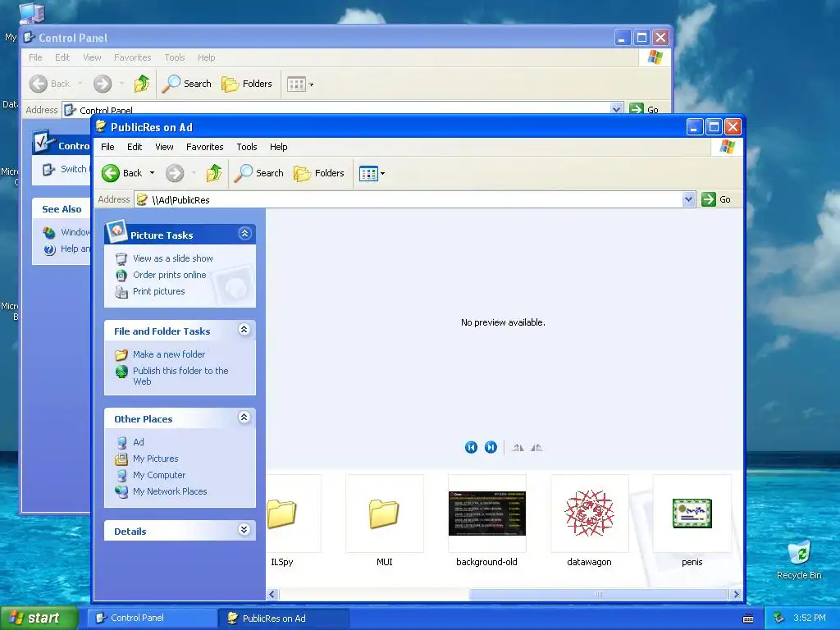The width and height of the screenshot is (840, 630).
Task: Click Rotate Counterclockwise filmstrip icon
Action: (536, 447)
